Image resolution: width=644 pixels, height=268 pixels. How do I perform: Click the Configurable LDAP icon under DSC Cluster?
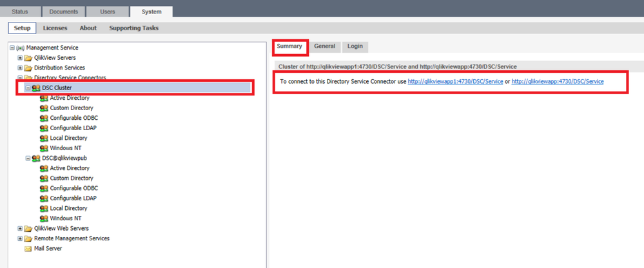44,128
